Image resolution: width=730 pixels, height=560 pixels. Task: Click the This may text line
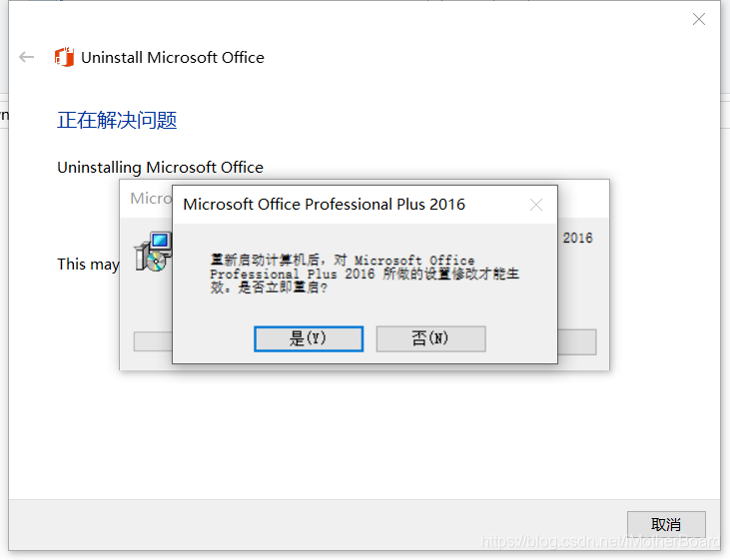(88, 265)
